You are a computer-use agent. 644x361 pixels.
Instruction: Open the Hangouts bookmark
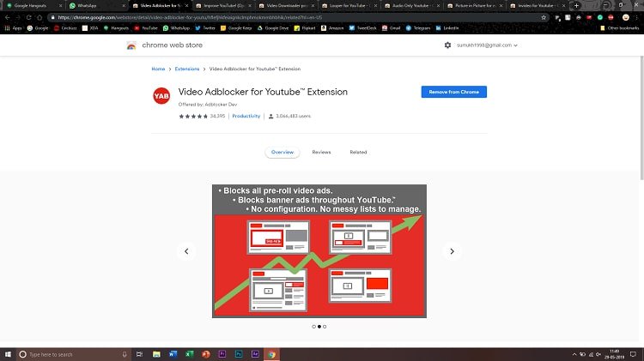pos(116,28)
